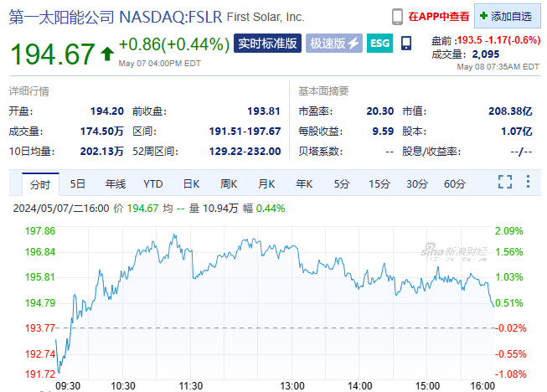Select the 5日 chart tab
The image size is (547, 392).
(77, 183)
